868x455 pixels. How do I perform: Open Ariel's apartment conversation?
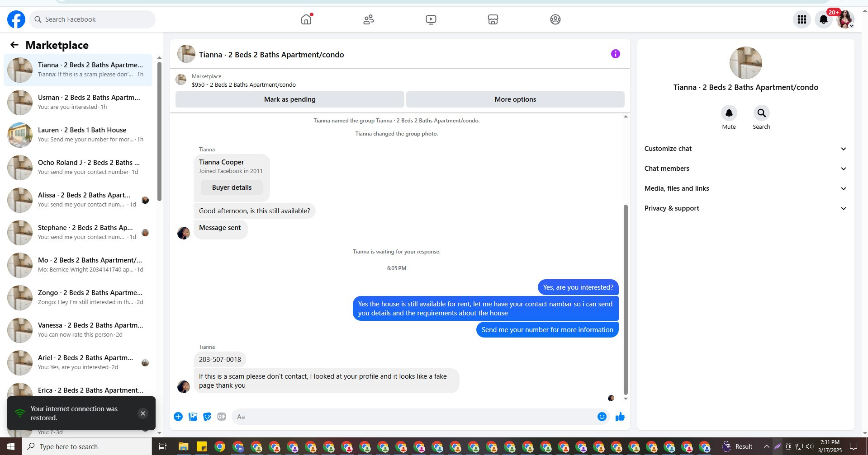click(x=78, y=362)
